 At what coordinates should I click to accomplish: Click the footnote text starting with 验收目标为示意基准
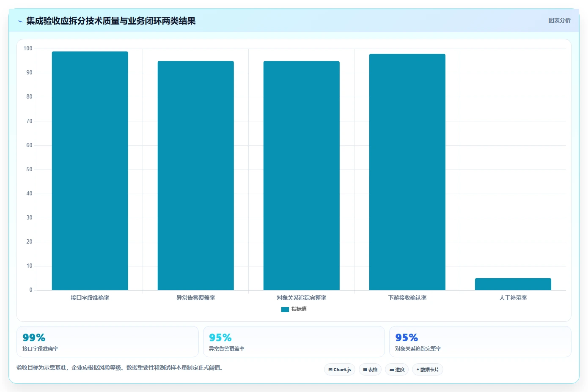pyautogui.click(x=120, y=368)
